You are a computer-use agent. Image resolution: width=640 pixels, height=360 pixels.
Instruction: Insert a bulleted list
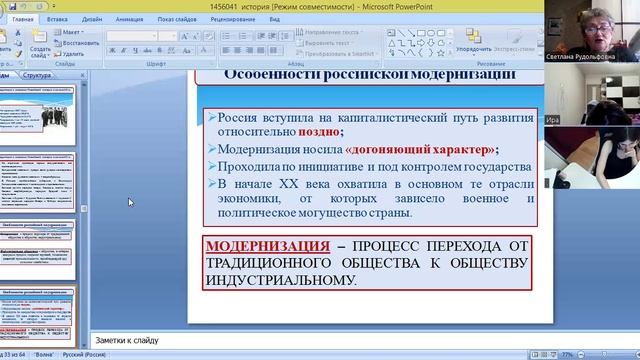pyautogui.click(x=226, y=36)
